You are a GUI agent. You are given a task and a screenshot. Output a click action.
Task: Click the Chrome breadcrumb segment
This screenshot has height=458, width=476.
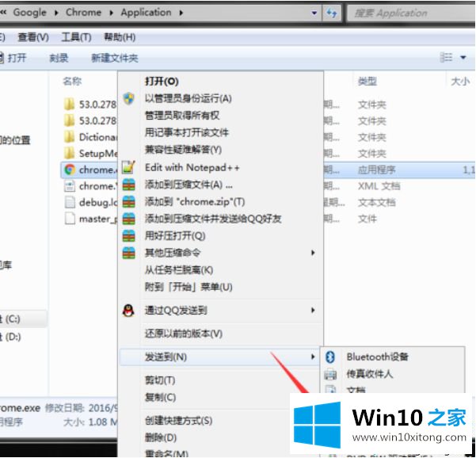click(83, 13)
